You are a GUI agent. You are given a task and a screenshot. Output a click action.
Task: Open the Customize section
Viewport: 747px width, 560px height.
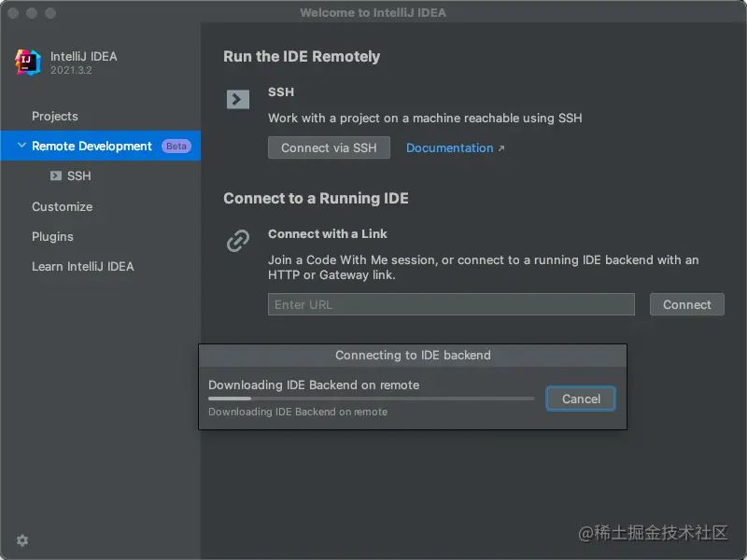tap(62, 206)
